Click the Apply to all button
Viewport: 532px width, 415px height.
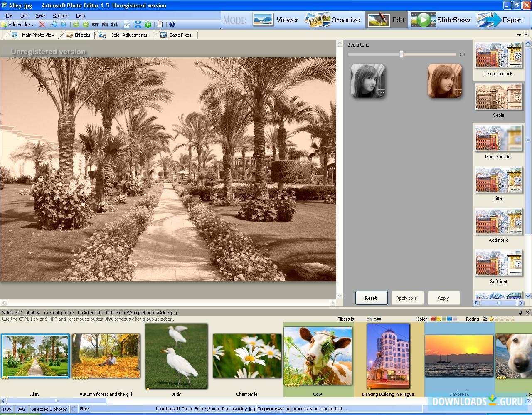coord(407,298)
